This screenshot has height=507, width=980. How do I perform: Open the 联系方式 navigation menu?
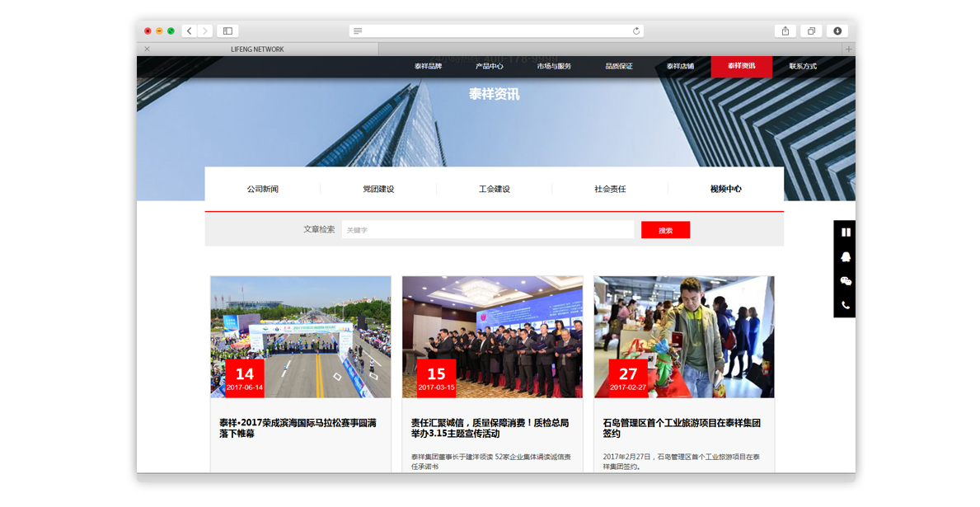803,66
